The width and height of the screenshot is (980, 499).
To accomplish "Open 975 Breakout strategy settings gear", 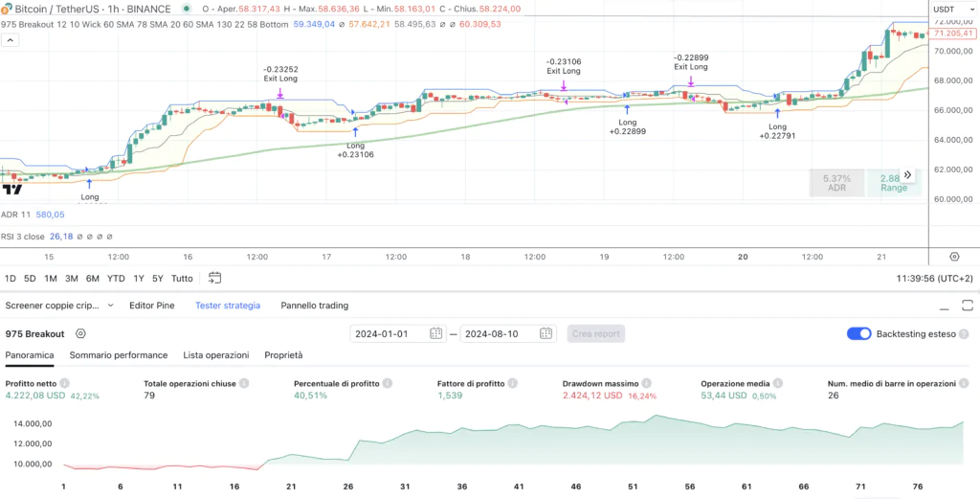I will coord(80,334).
